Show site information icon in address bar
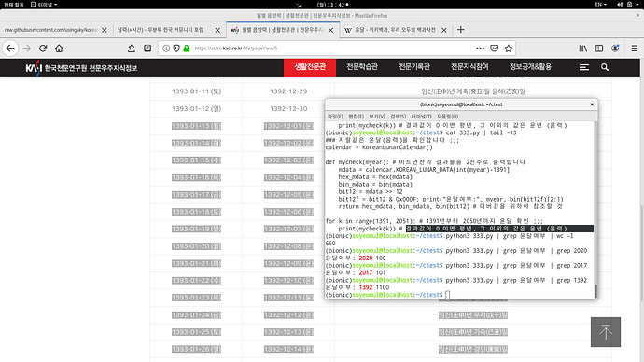This screenshot has height=362, width=644. (166, 48)
